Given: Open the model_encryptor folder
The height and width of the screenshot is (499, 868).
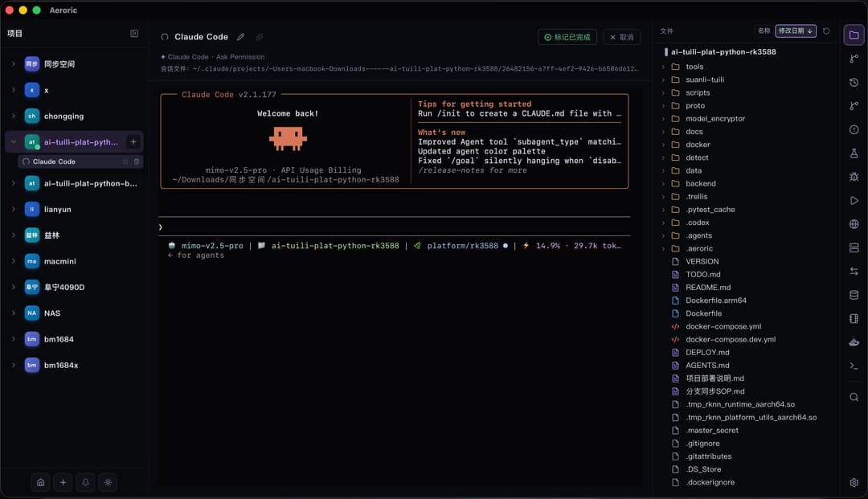Looking at the screenshot, I should click(714, 118).
